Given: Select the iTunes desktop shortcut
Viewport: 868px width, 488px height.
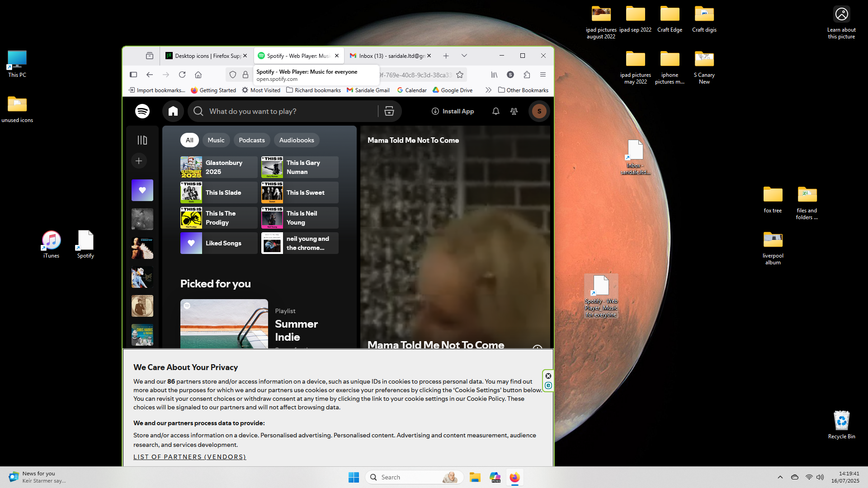Looking at the screenshot, I should point(51,244).
